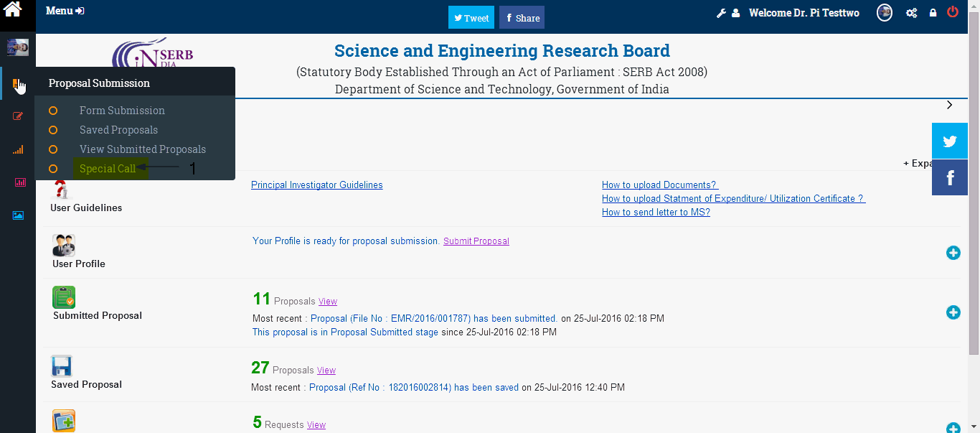
Task: Expand the Submitted Proposal row plus icon
Action: click(x=953, y=312)
